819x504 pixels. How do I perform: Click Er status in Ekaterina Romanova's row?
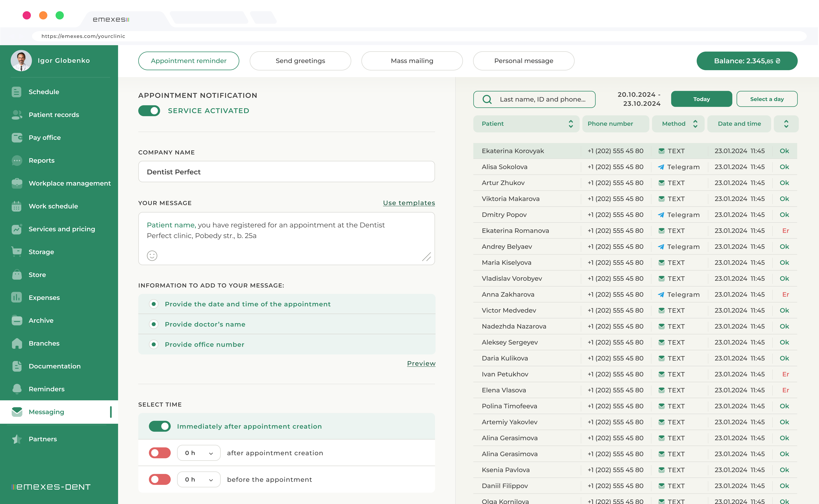(x=786, y=231)
